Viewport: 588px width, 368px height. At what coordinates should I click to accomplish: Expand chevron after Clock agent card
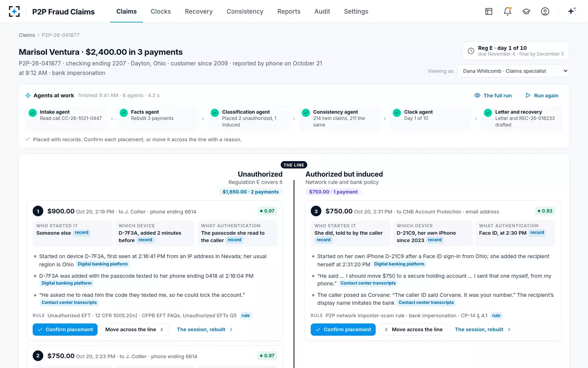tap(476, 119)
